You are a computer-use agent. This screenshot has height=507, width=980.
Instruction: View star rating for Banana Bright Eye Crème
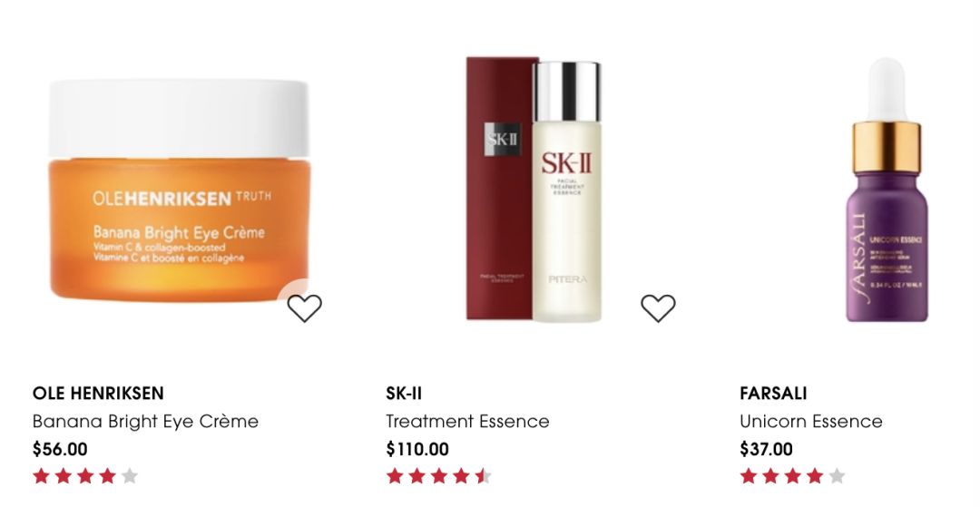(x=85, y=476)
